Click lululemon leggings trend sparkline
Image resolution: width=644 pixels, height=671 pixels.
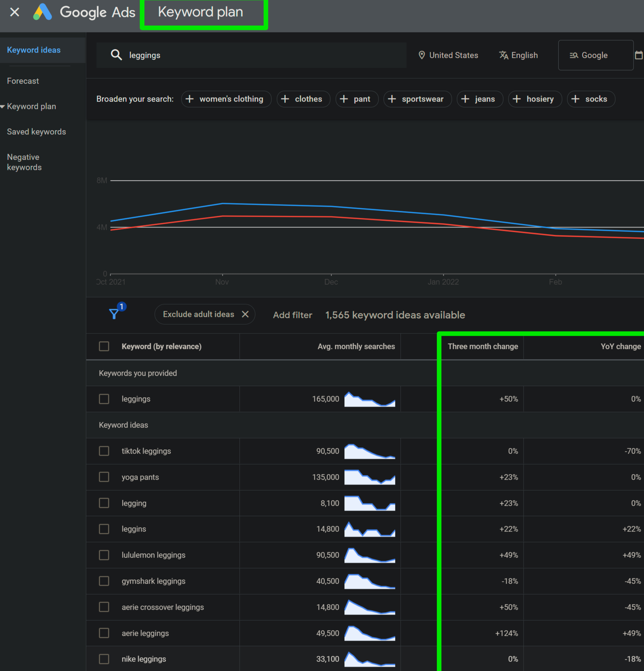(370, 555)
